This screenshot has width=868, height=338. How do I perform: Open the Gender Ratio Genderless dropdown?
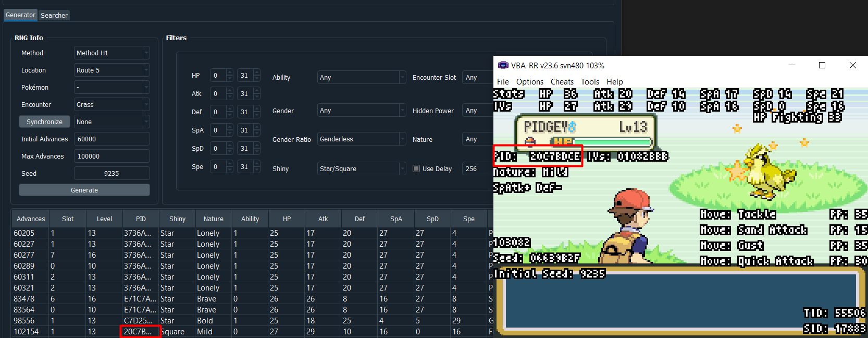[x=362, y=139]
